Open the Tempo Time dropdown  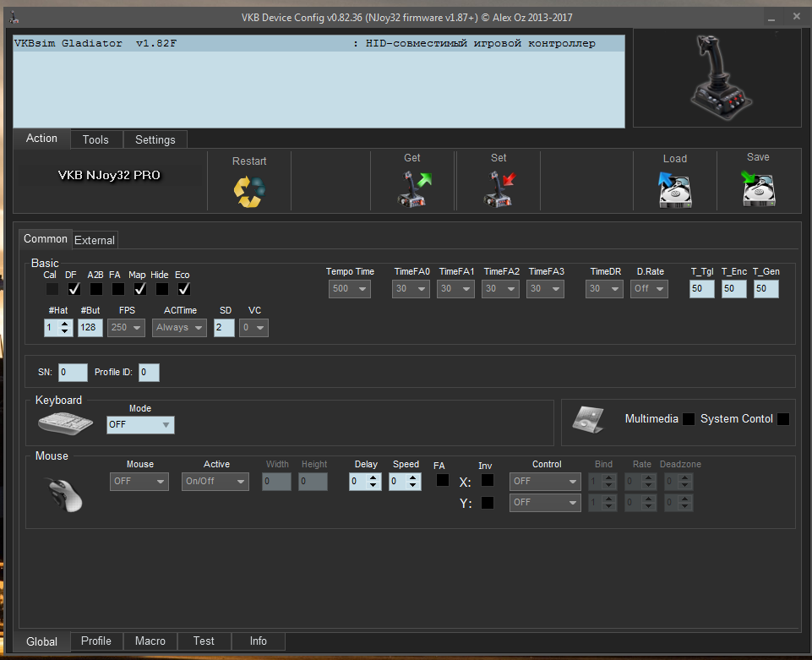[350, 289]
